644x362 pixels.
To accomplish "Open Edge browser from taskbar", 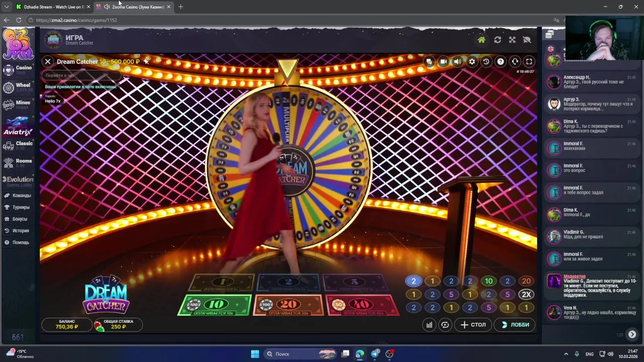I will pos(360,354).
